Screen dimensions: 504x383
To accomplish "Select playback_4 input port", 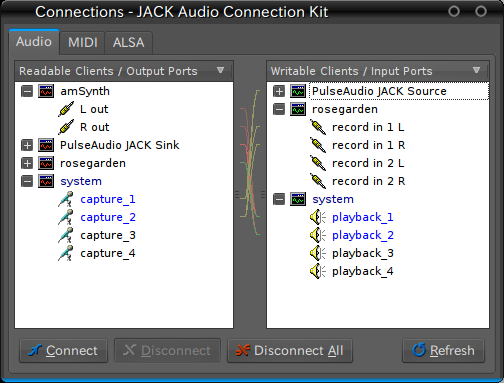I will (x=363, y=271).
